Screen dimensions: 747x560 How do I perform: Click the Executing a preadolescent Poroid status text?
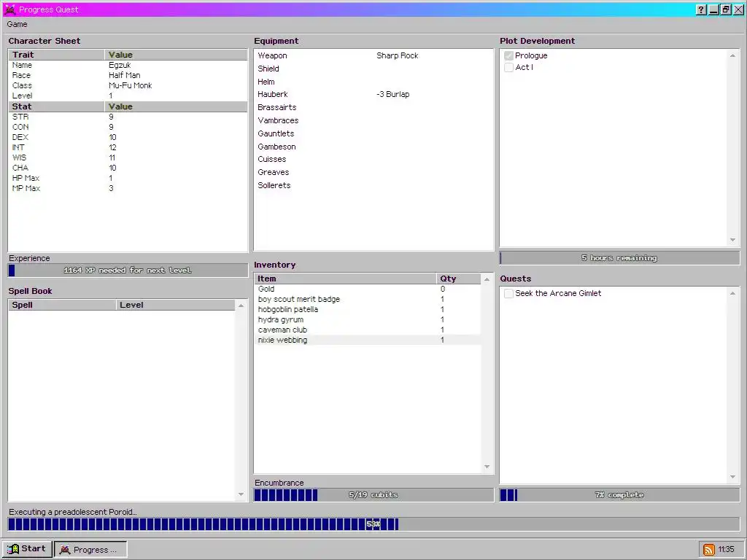tap(73, 512)
